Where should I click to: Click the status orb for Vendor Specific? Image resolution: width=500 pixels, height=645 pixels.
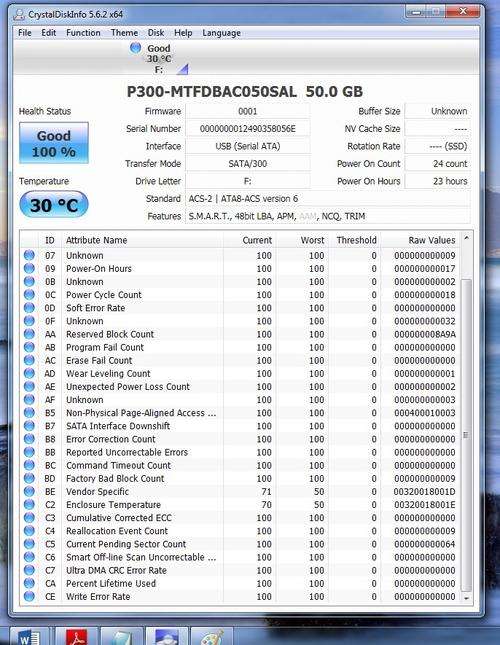click(x=29, y=492)
